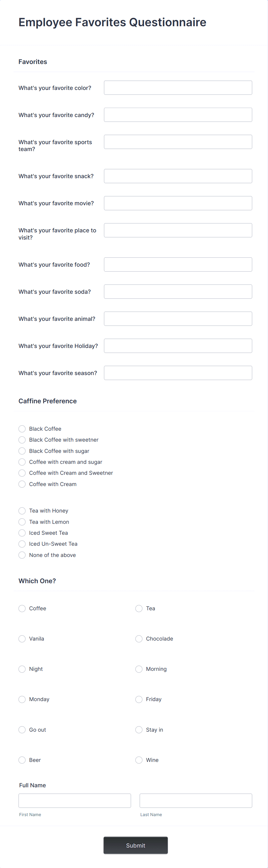Click the favorite Holiday text field
This screenshot has width=268, height=868.
(x=178, y=346)
